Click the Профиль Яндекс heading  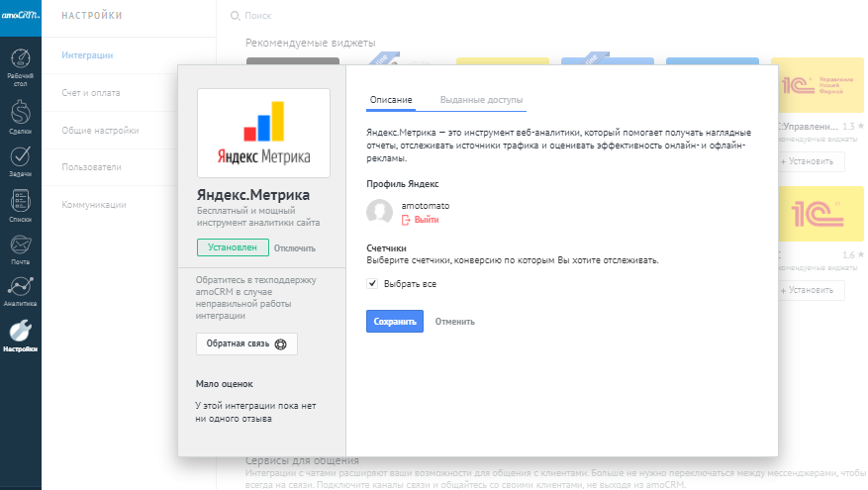click(403, 184)
